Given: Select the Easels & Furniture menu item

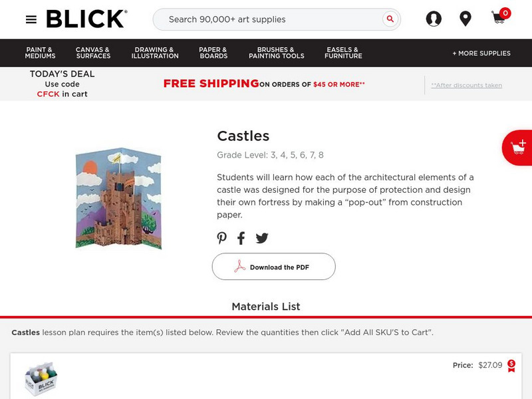Looking at the screenshot, I should (342, 53).
